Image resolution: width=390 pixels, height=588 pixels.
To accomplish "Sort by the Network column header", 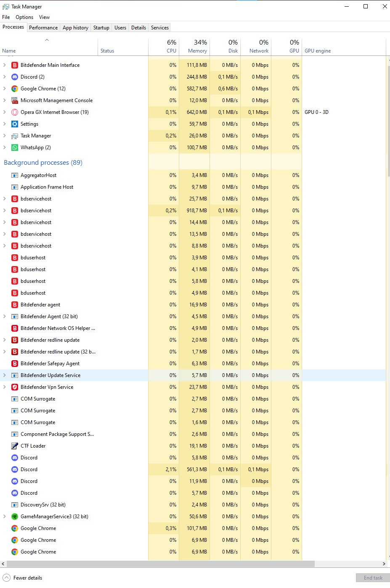I will 256,47.
